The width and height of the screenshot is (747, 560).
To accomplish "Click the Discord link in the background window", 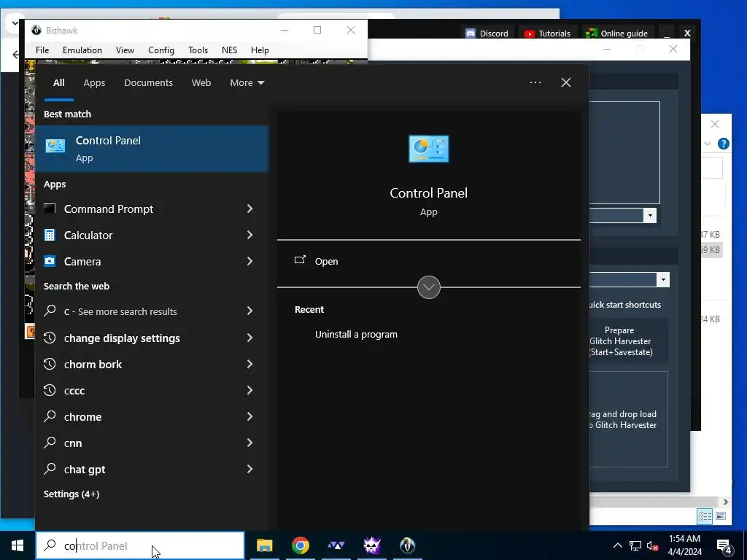I will click(487, 34).
